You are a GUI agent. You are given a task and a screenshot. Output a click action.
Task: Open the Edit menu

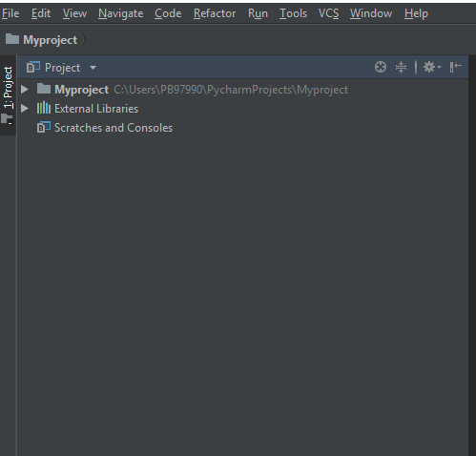pos(41,13)
